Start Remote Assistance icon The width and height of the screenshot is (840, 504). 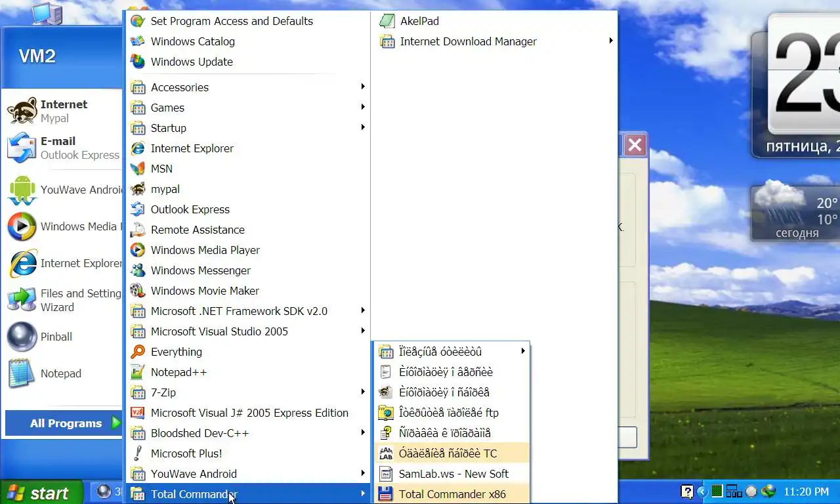138,230
